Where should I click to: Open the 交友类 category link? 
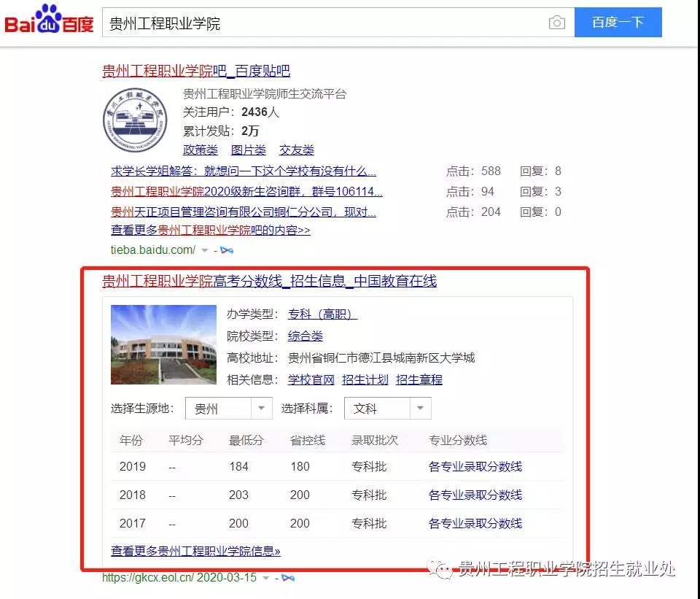pyautogui.click(x=297, y=150)
